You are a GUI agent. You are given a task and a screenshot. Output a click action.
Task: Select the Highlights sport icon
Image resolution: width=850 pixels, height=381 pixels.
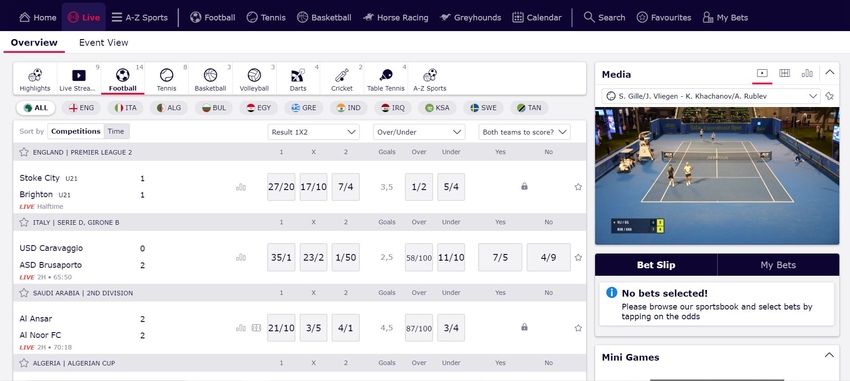[35, 79]
